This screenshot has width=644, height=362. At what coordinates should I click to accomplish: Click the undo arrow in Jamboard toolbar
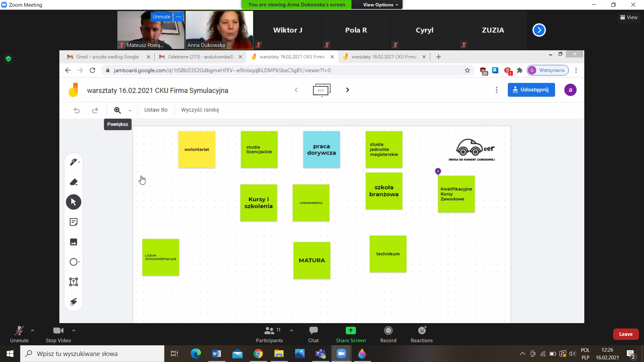click(x=77, y=110)
